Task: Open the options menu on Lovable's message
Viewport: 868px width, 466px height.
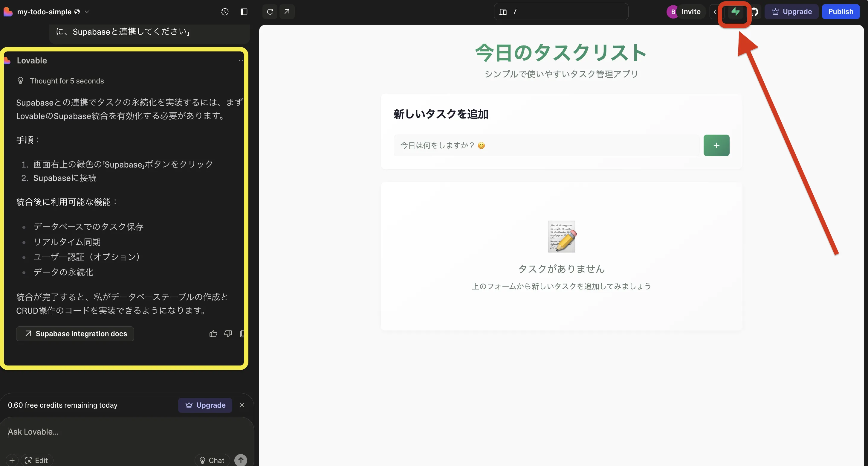Action: click(x=241, y=60)
